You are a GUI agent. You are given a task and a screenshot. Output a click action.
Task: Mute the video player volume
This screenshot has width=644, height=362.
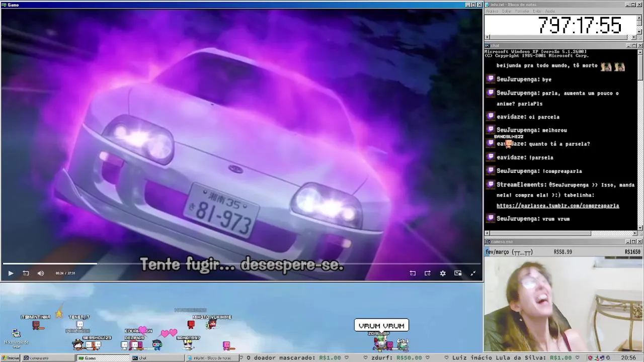(x=41, y=273)
